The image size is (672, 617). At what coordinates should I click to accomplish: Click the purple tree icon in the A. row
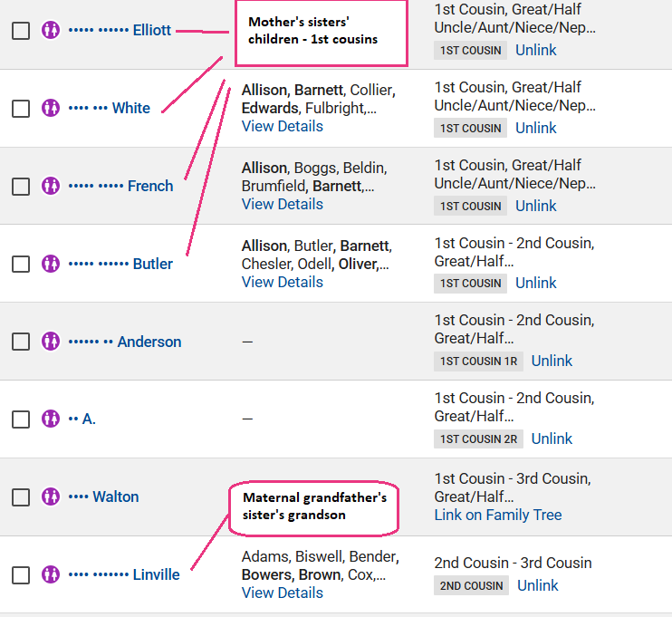pyautogui.click(x=51, y=419)
